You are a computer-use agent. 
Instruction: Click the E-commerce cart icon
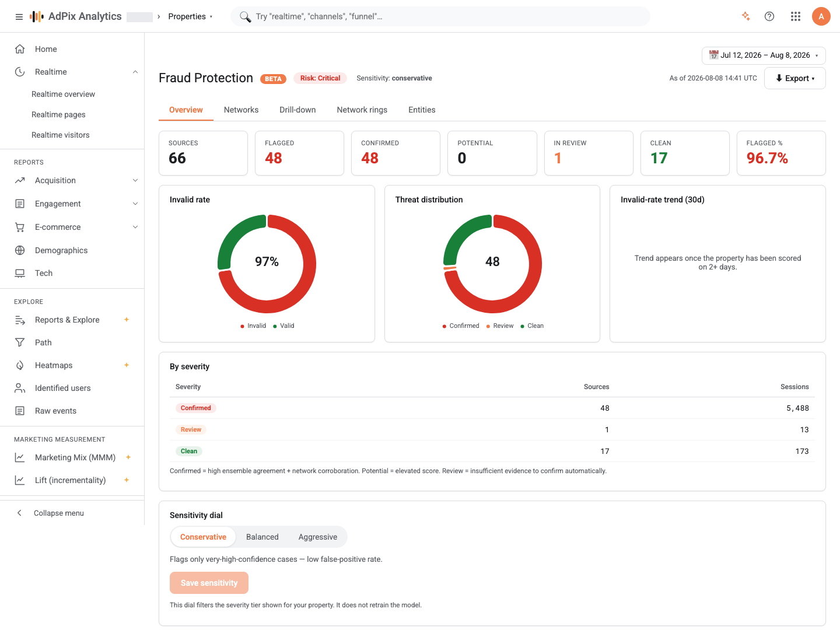[20, 227]
